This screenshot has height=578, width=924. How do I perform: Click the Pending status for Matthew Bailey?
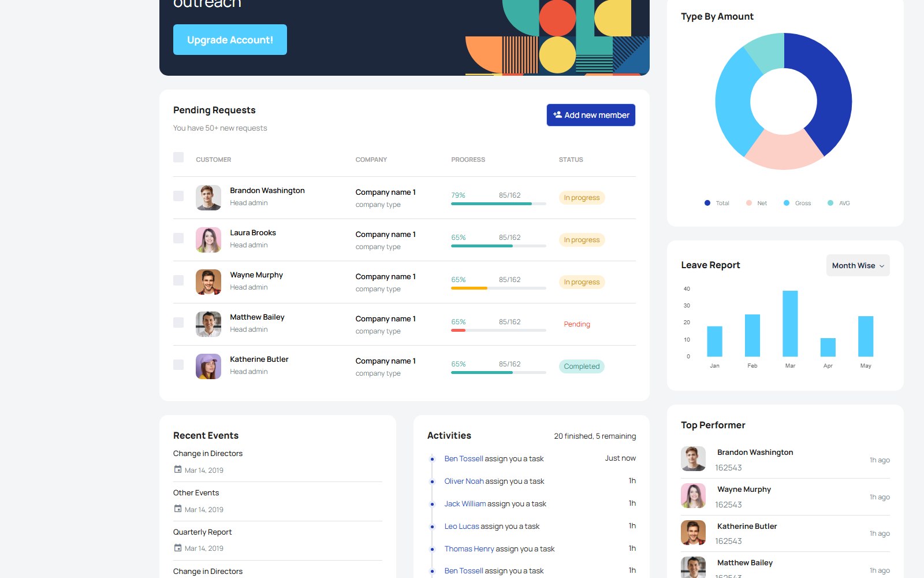(577, 324)
